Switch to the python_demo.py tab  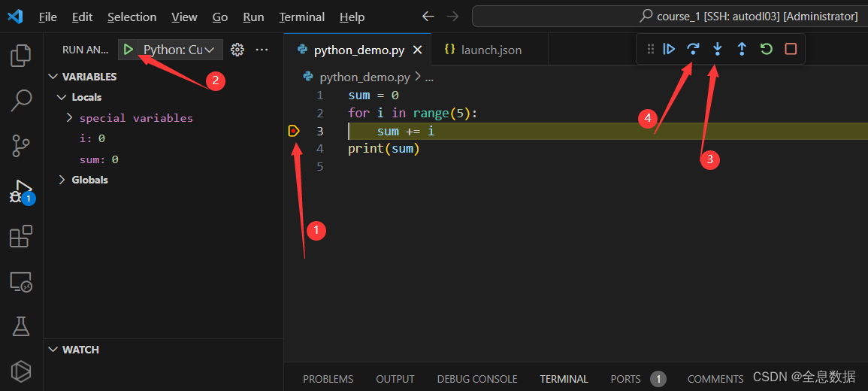tap(356, 50)
